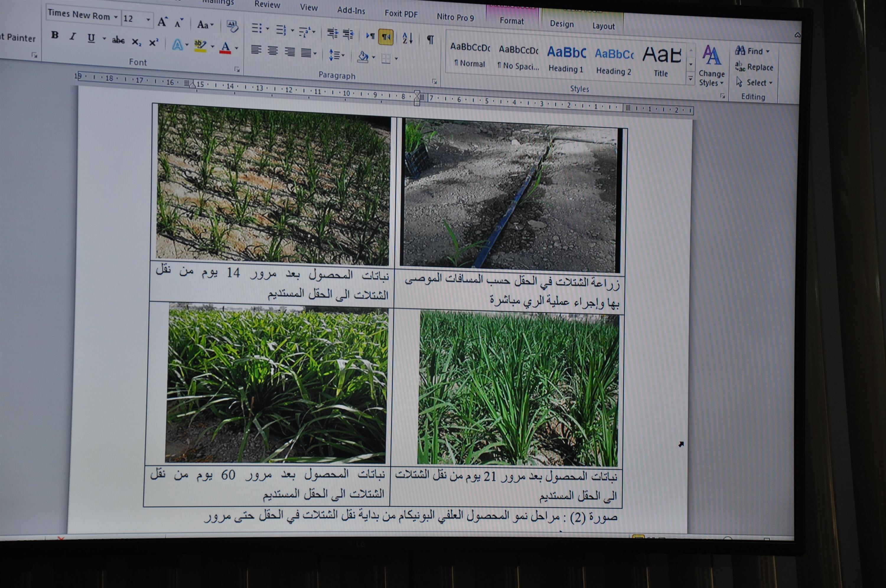Open borders dropdown arrow
This screenshot has height=588, width=886.
396,58
